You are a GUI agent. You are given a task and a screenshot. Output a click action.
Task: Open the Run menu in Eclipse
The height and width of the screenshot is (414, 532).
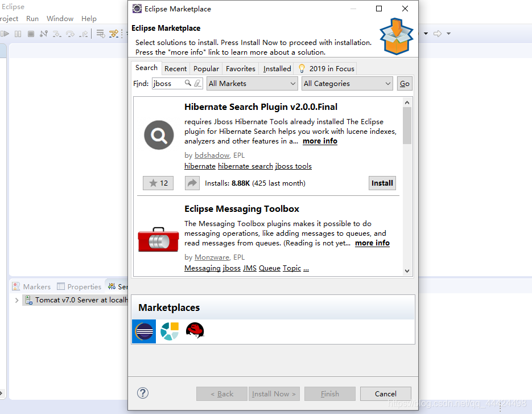(x=32, y=19)
